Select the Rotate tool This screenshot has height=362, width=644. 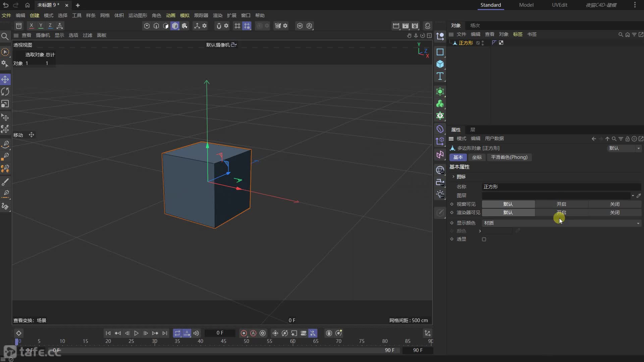click(5, 92)
